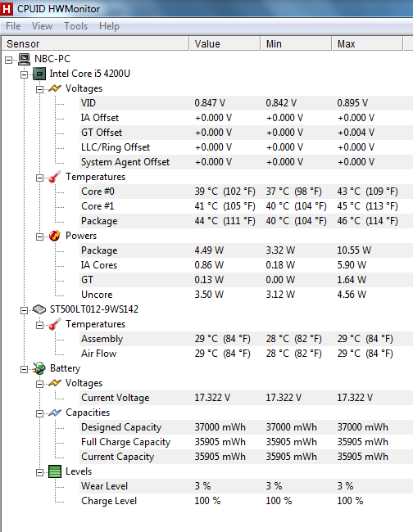
Task: Click the CPU Temperatures thermometer icon
Action: (55, 177)
